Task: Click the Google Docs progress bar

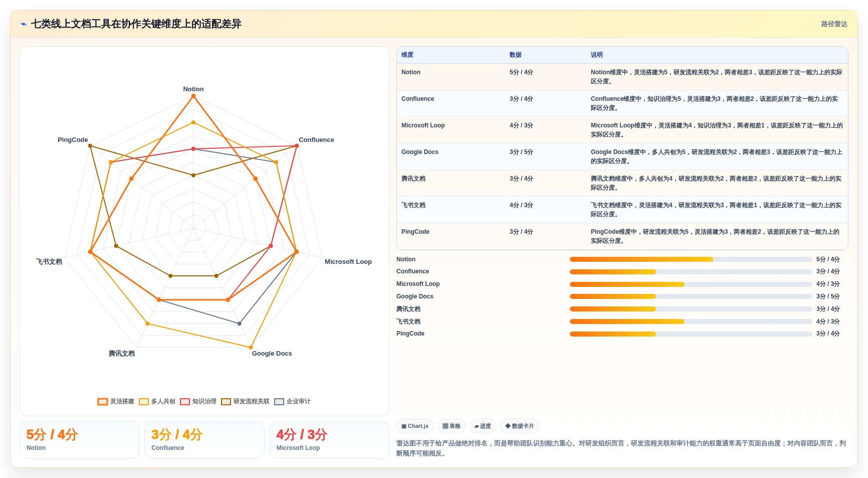Action: (691, 296)
